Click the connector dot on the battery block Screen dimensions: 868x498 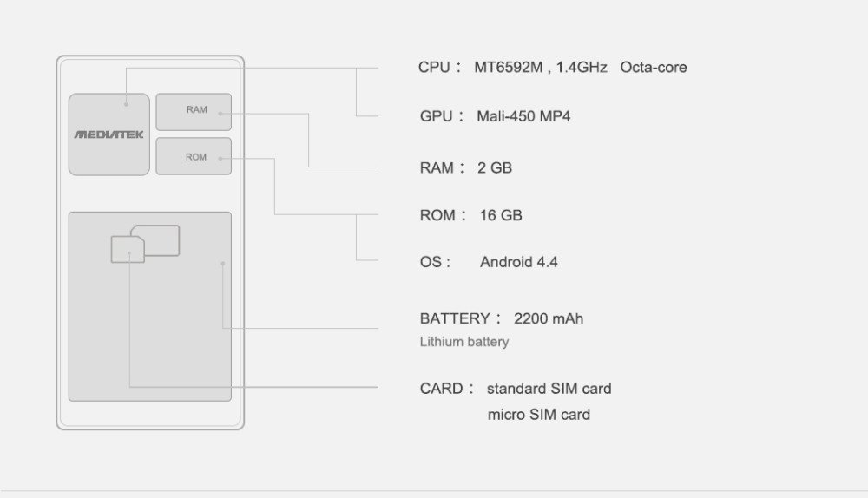[223, 263]
